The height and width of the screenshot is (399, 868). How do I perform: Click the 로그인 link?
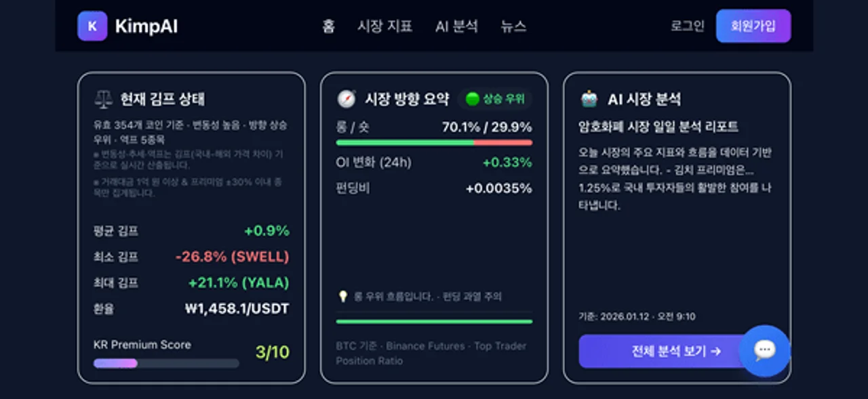(x=688, y=26)
